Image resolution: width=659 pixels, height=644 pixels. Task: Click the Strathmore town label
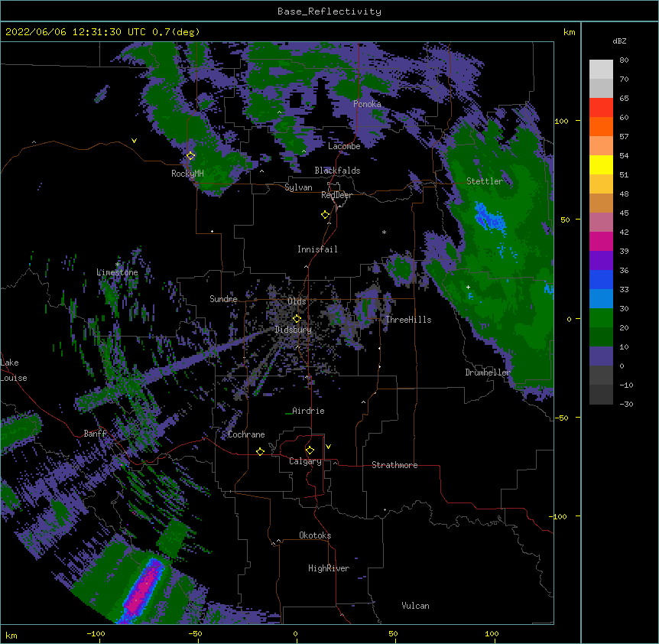click(394, 465)
